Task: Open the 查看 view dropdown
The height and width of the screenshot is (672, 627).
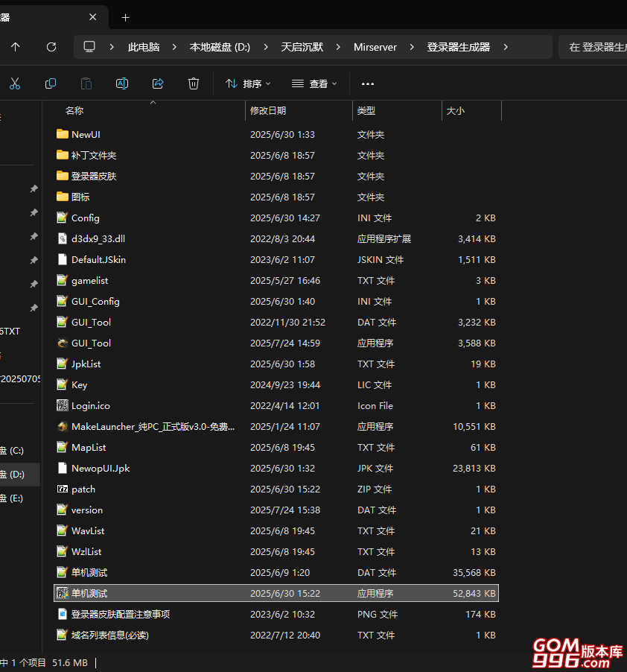Action: [x=314, y=83]
